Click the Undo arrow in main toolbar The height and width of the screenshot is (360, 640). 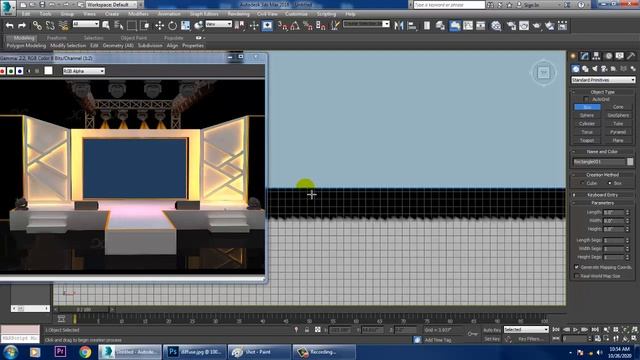10,26
